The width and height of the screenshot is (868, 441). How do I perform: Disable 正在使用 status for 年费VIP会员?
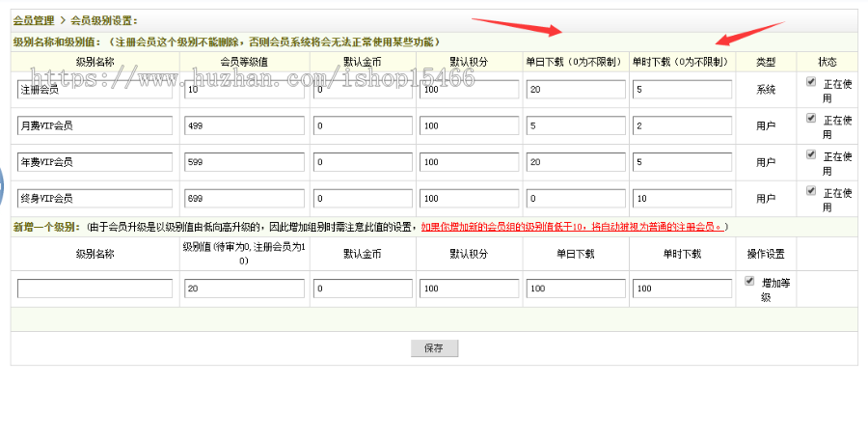point(811,154)
